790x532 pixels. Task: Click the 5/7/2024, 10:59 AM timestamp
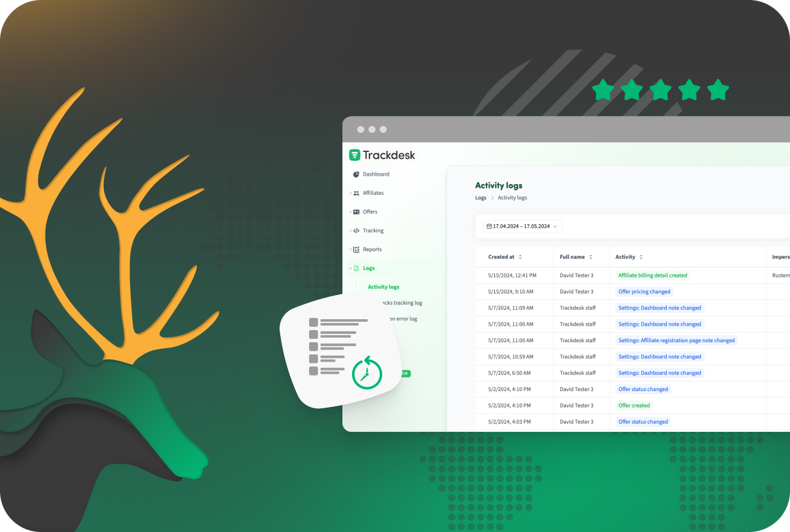coord(511,357)
